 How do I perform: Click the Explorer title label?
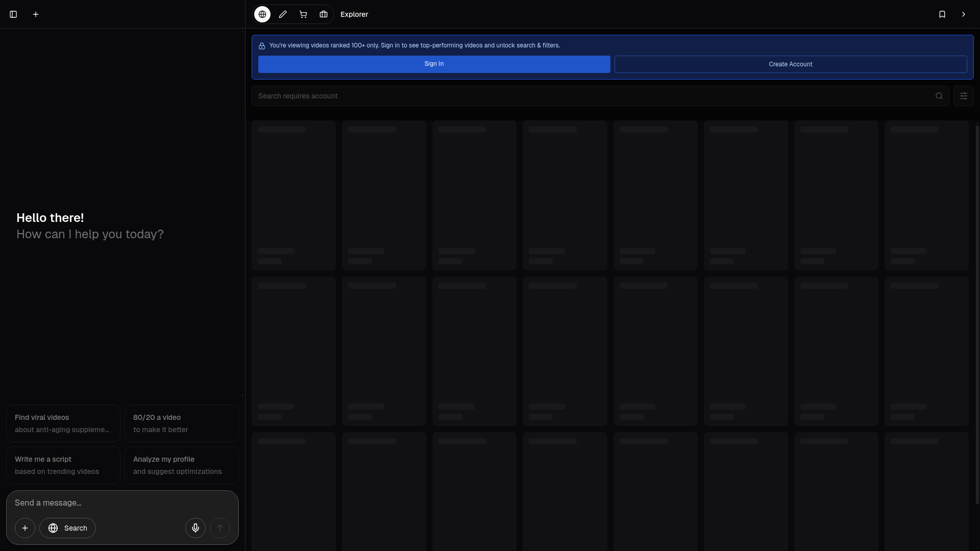click(354, 14)
